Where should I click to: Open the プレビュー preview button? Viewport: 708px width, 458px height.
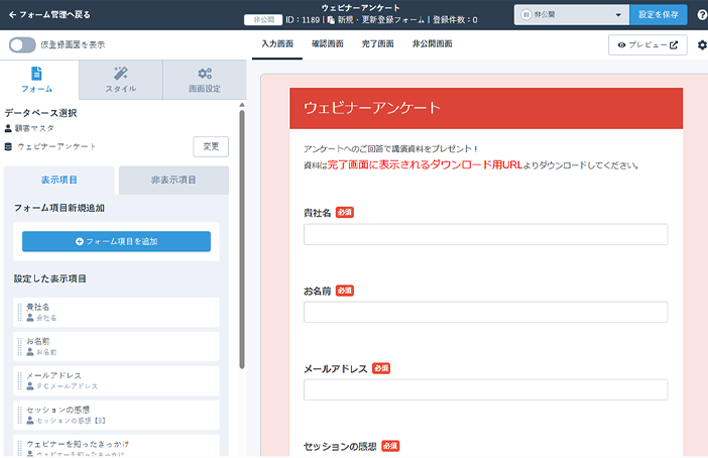tap(648, 45)
